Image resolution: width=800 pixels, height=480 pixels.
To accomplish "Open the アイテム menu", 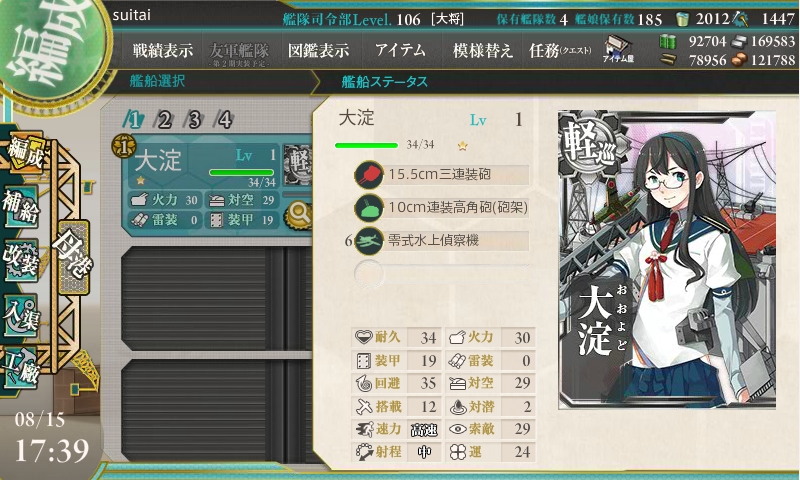I will coord(400,50).
